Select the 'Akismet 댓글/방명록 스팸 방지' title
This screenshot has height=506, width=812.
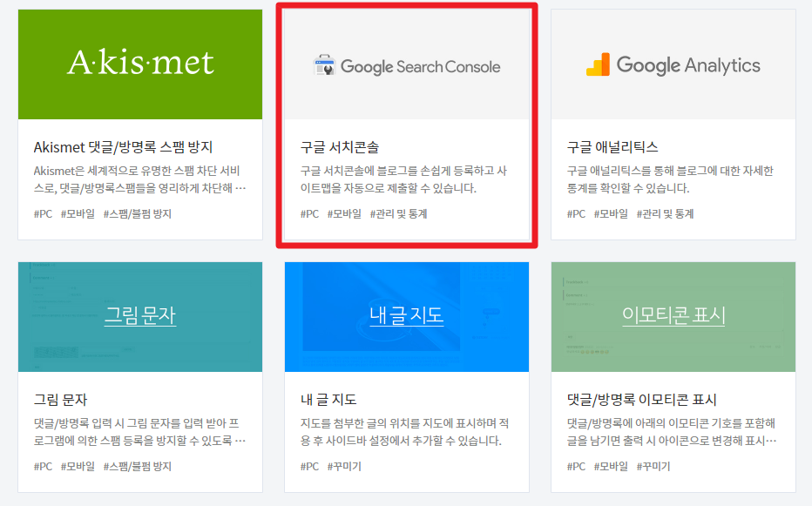(123, 147)
